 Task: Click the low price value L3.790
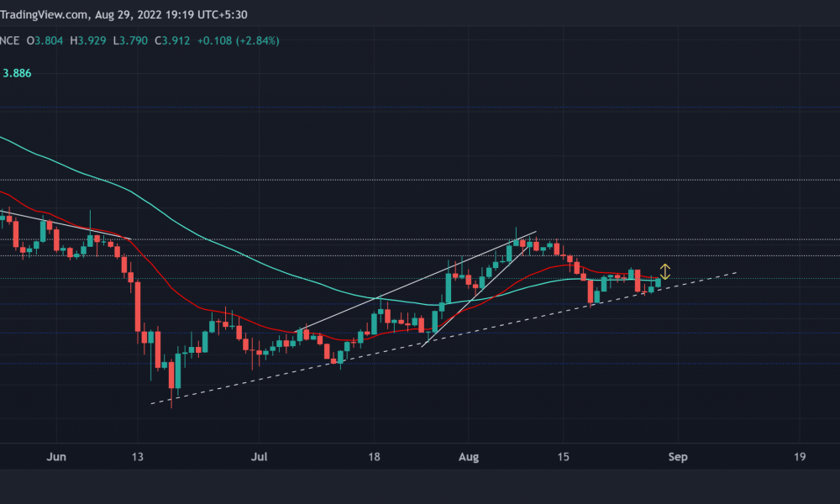coord(130,40)
